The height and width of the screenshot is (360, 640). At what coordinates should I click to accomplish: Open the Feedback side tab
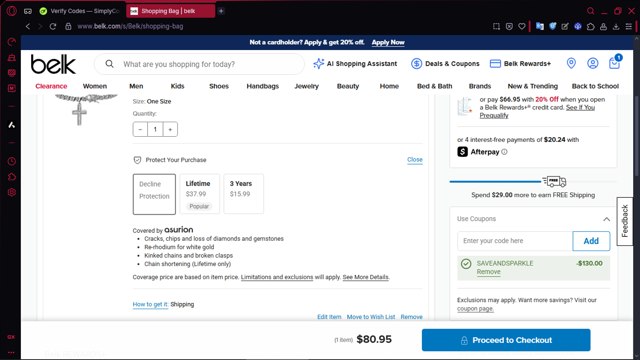624,221
